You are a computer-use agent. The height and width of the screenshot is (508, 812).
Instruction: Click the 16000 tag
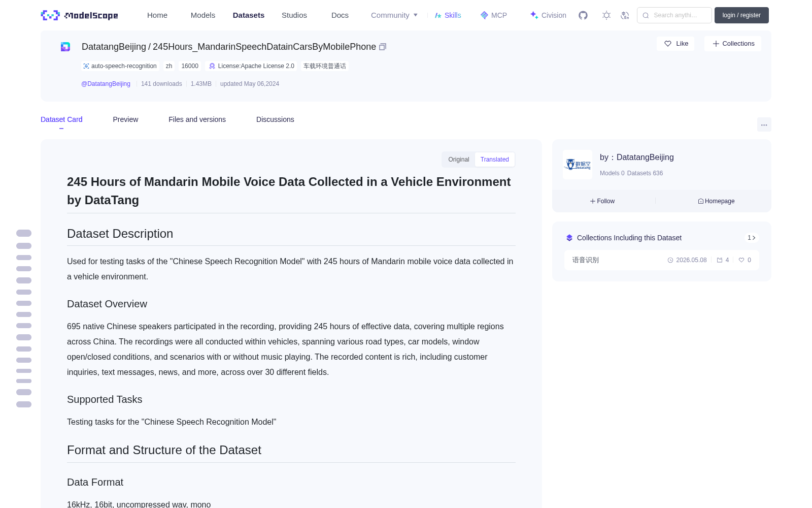(x=190, y=66)
